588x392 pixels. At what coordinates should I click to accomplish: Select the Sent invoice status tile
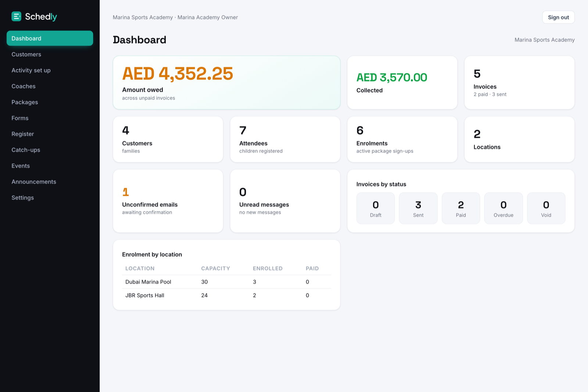point(418,208)
